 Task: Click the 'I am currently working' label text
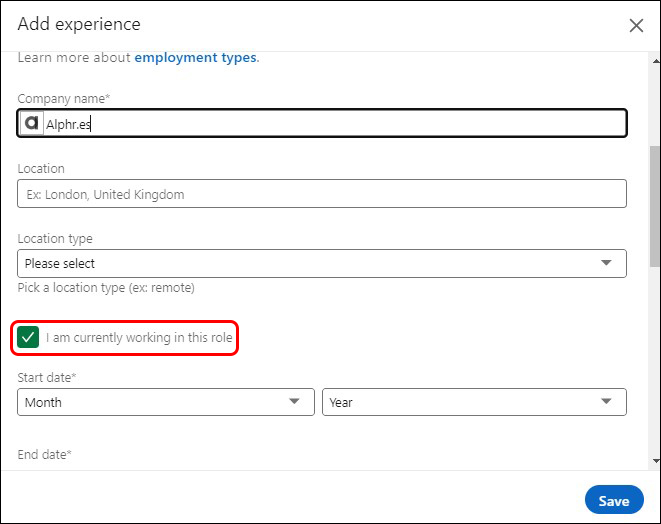[139, 338]
